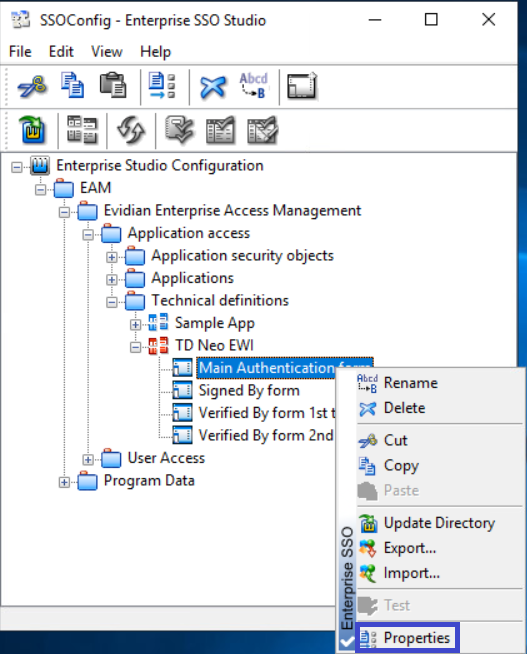
Task: Select Export... in the context menu
Action: (440, 548)
